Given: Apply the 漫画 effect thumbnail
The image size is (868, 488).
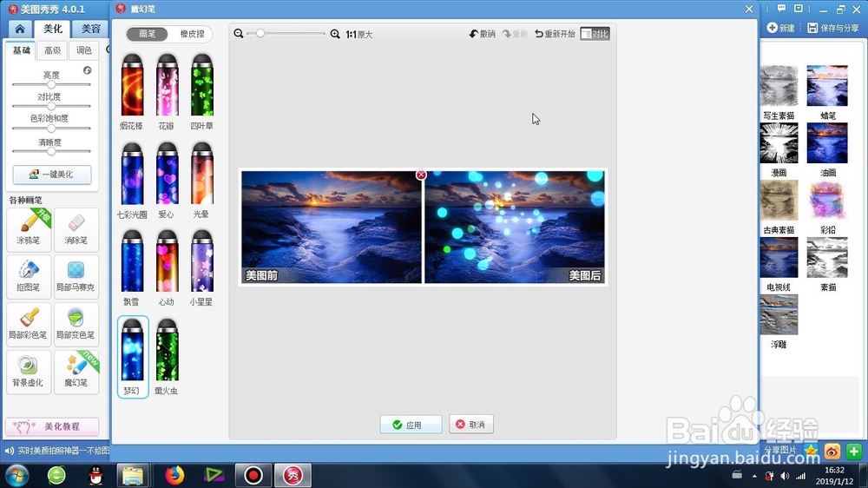Looking at the screenshot, I should 779,143.
